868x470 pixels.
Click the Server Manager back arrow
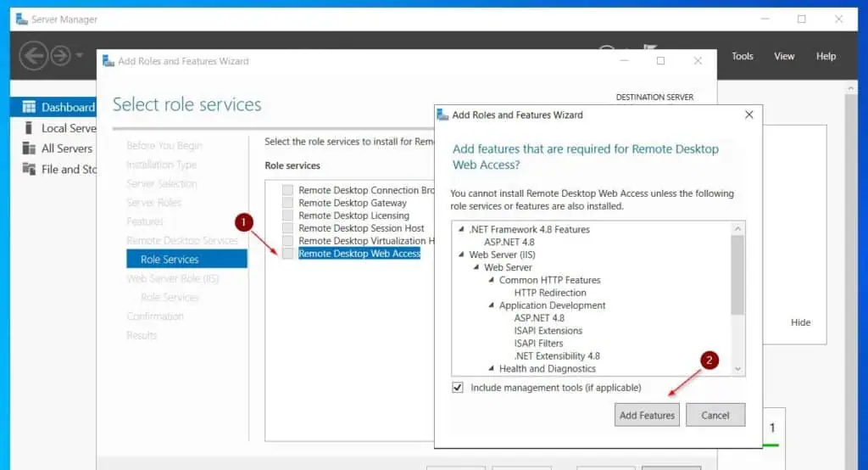tap(33, 55)
